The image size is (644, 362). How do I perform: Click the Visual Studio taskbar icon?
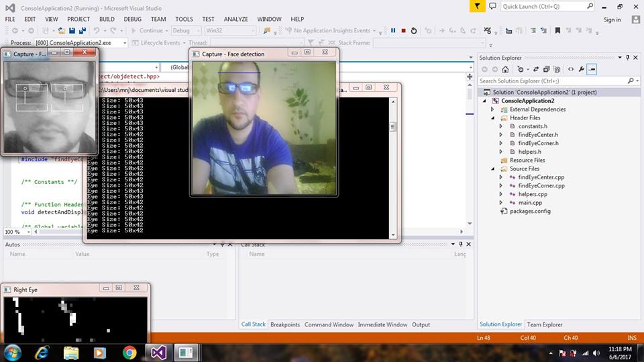pos(158,353)
